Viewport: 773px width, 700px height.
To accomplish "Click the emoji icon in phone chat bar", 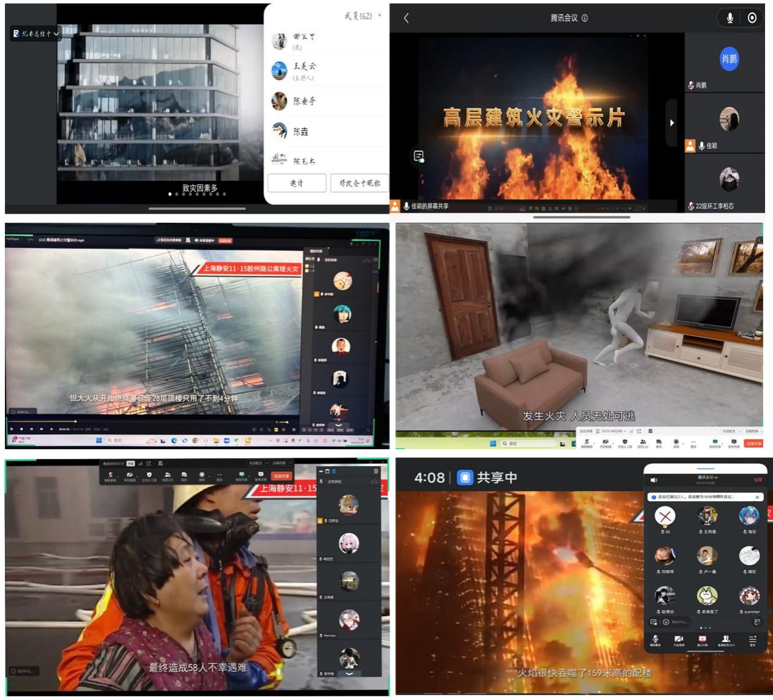I will tap(666, 622).
